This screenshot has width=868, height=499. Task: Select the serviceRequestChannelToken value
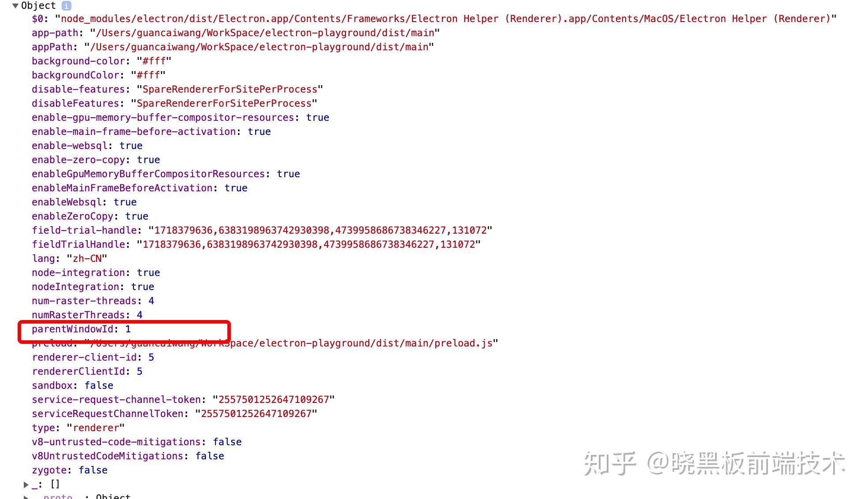click(256, 413)
